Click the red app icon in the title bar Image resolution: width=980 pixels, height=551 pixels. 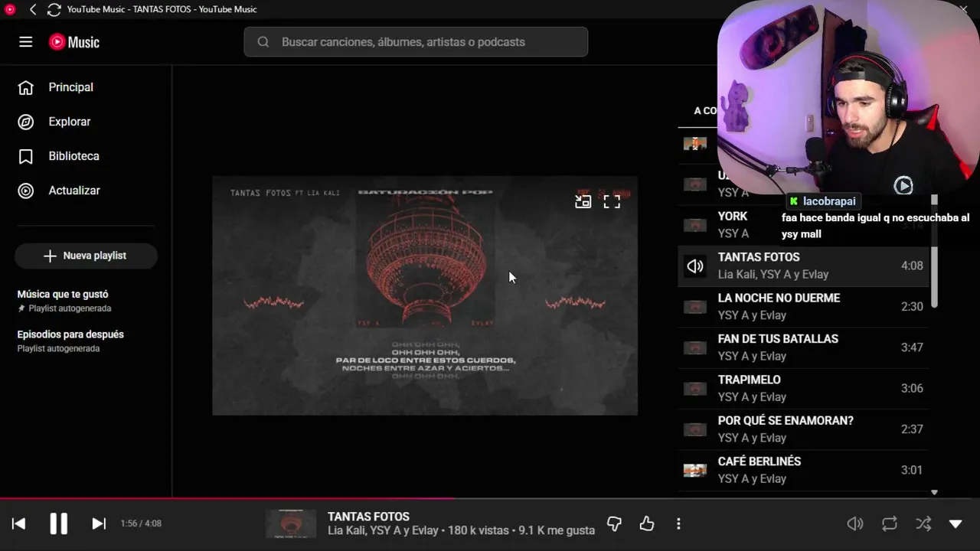point(10,9)
